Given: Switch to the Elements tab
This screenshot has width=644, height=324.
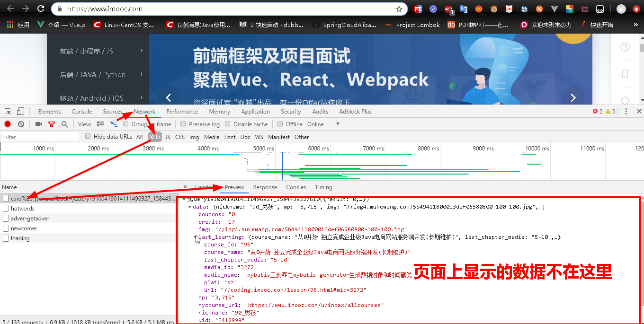Looking at the screenshot, I should point(49,111).
